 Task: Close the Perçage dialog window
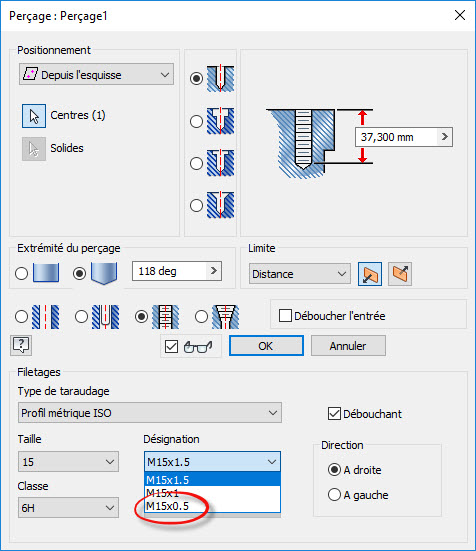(x=460, y=15)
